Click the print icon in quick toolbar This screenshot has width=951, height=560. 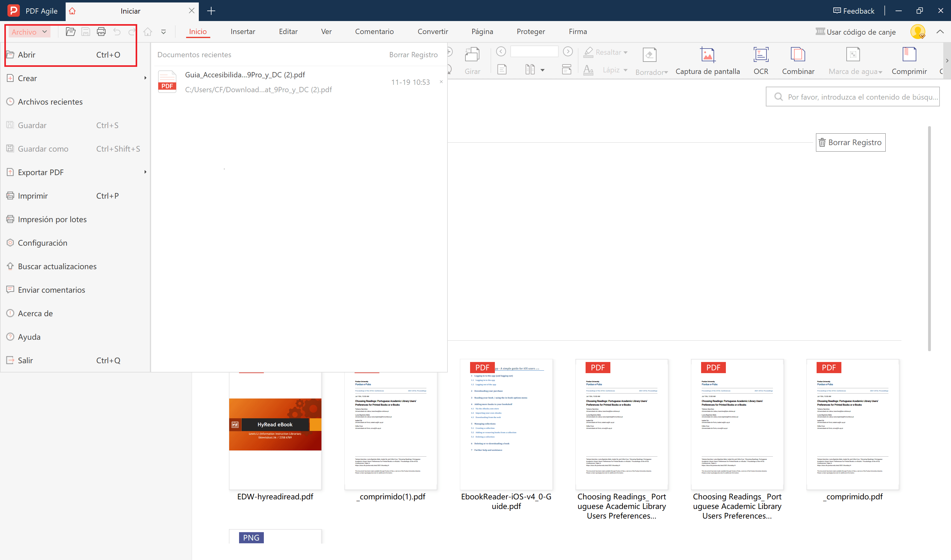pos(101,32)
